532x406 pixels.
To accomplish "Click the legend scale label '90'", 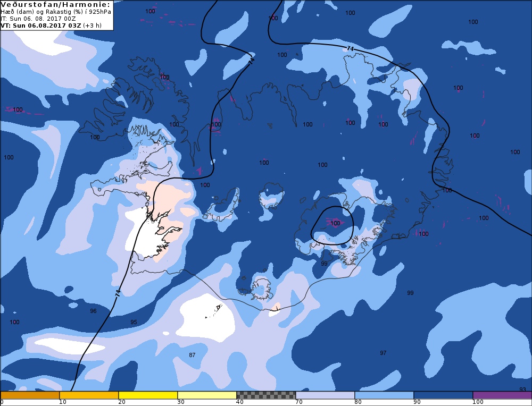I will tap(417, 402).
